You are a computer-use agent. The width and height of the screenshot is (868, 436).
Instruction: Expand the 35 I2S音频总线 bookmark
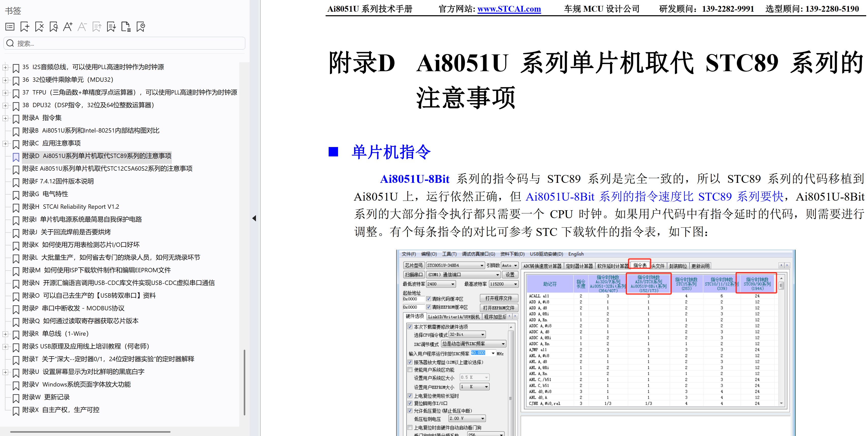(x=5, y=67)
